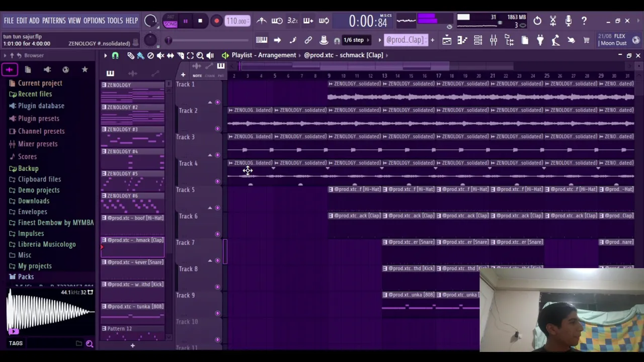Click the song position slider
The image size is (644, 362).
(x=207, y=40)
